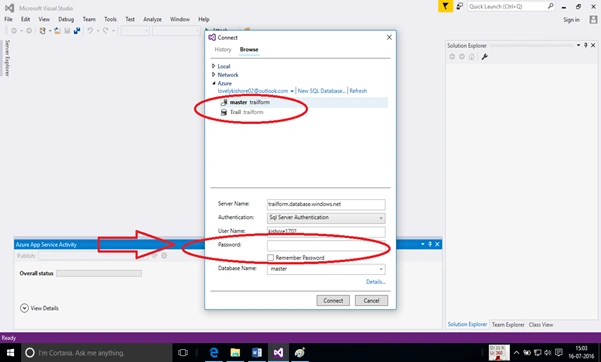Click Overall status progress bar

99,273
